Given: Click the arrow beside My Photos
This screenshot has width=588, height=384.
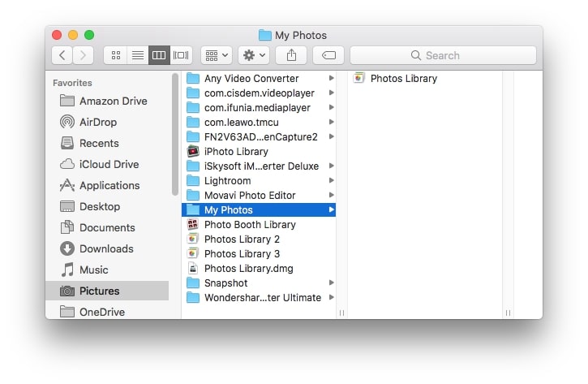Looking at the screenshot, I should [331, 209].
